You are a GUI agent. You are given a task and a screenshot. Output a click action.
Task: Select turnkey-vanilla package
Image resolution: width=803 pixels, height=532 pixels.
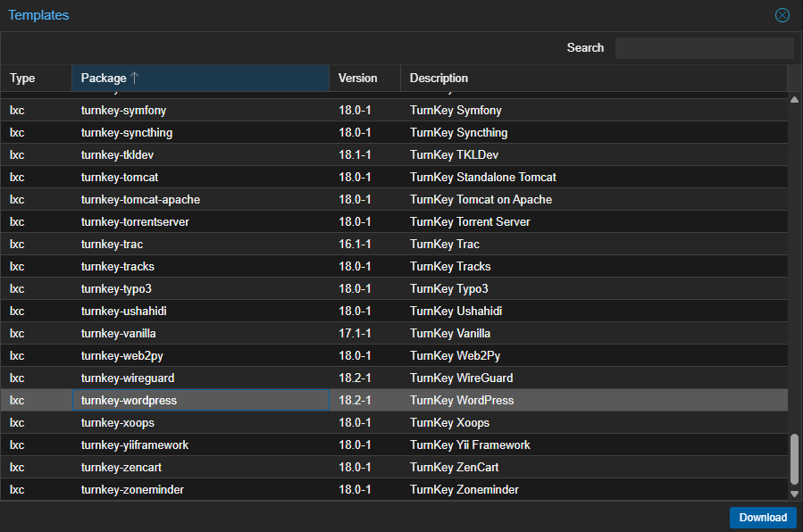pyautogui.click(x=118, y=334)
